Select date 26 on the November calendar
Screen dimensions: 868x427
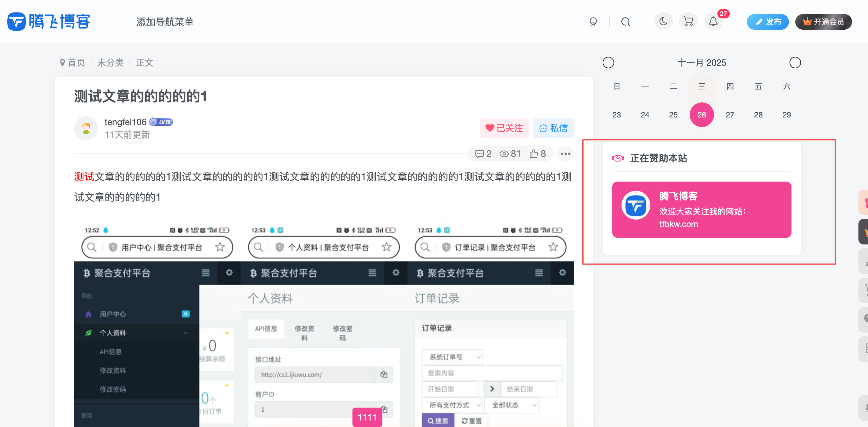[702, 115]
